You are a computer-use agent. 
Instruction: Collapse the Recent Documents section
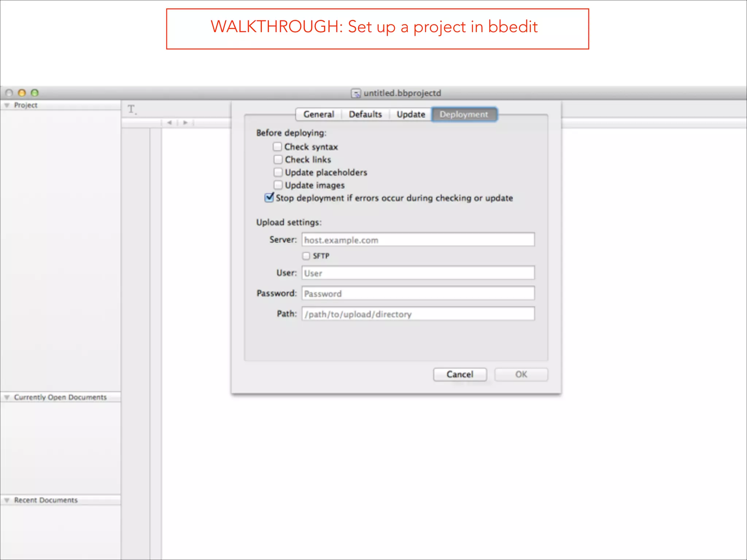(7, 500)
